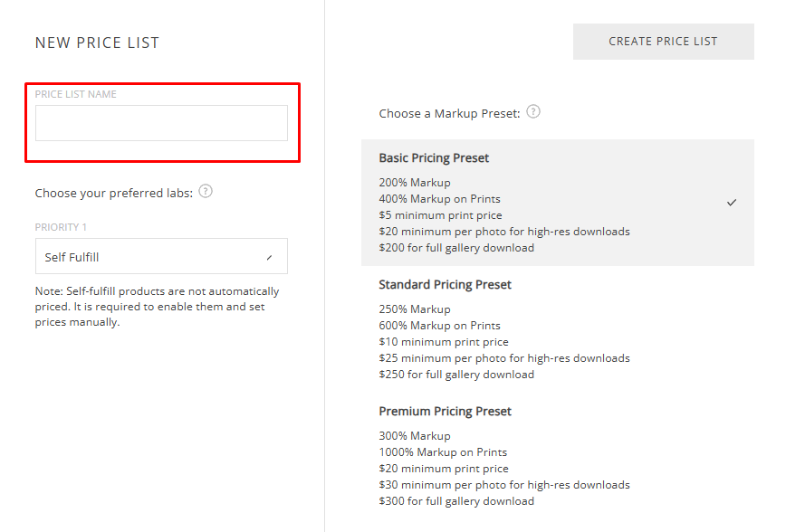Click the self-fulfill products note text
Viewport: 786px width, 532px height.
pos(157,307)
